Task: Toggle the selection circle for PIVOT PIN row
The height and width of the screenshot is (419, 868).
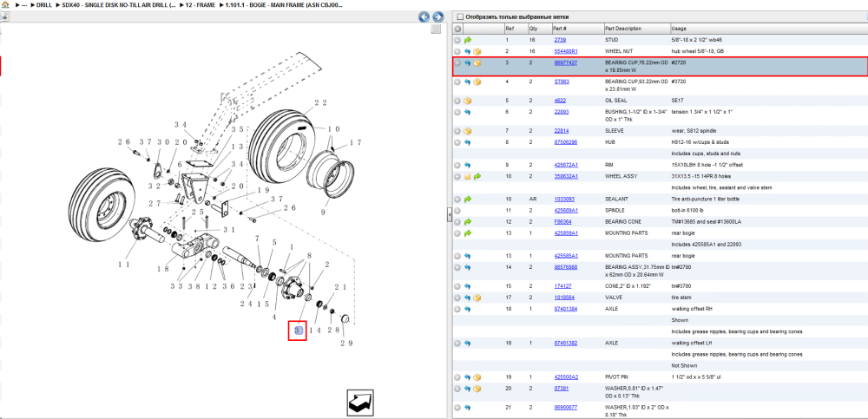Action: coord(457,377)
